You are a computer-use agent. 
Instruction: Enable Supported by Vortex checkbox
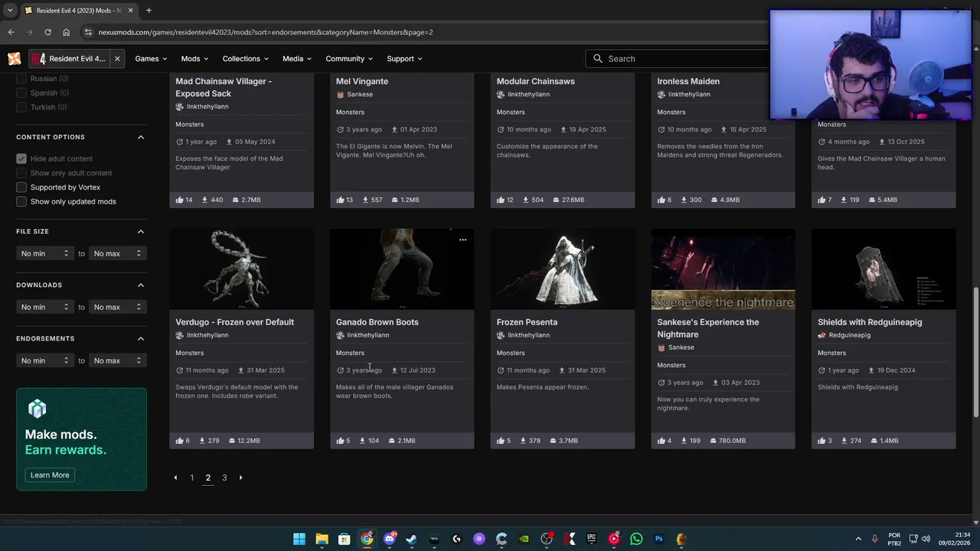[21, 187]
